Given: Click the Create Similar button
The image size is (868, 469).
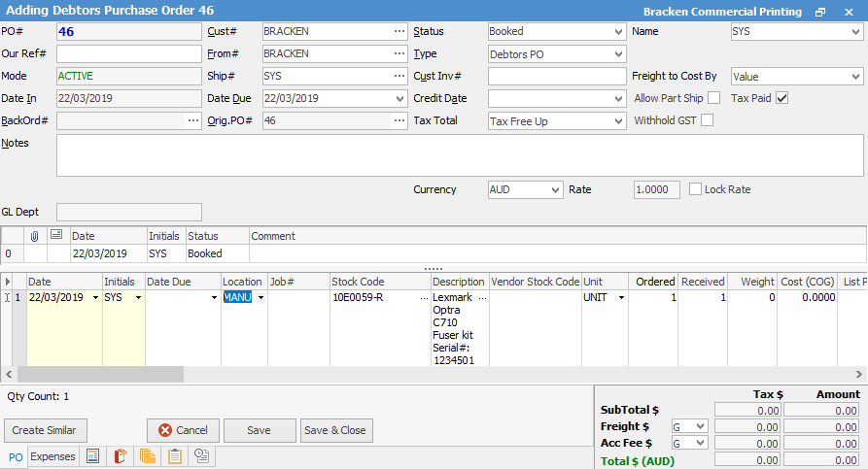Looking at the screenshot, I should (x=45, y=430).
